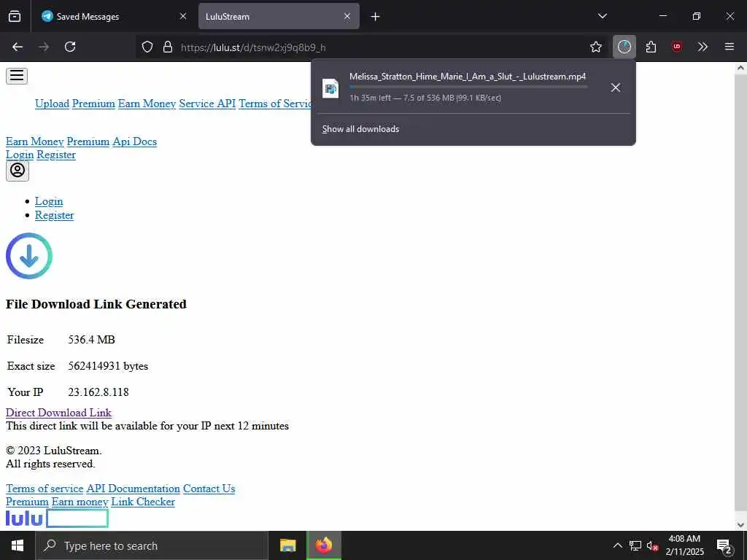This screenshot has height=560, width=747.
Task: Open the tracking protection shield icon
Action: 147,47
